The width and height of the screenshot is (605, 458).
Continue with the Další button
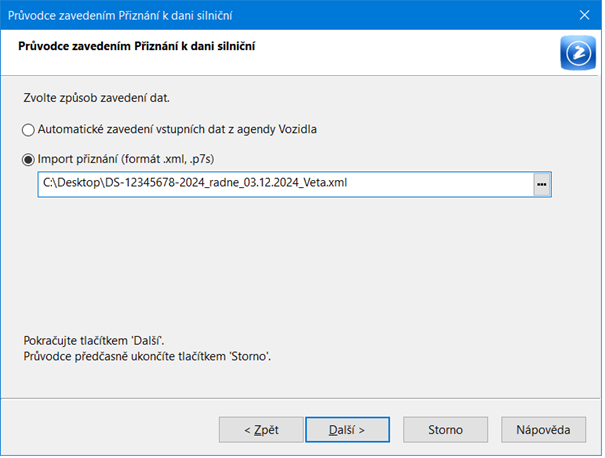347,429
